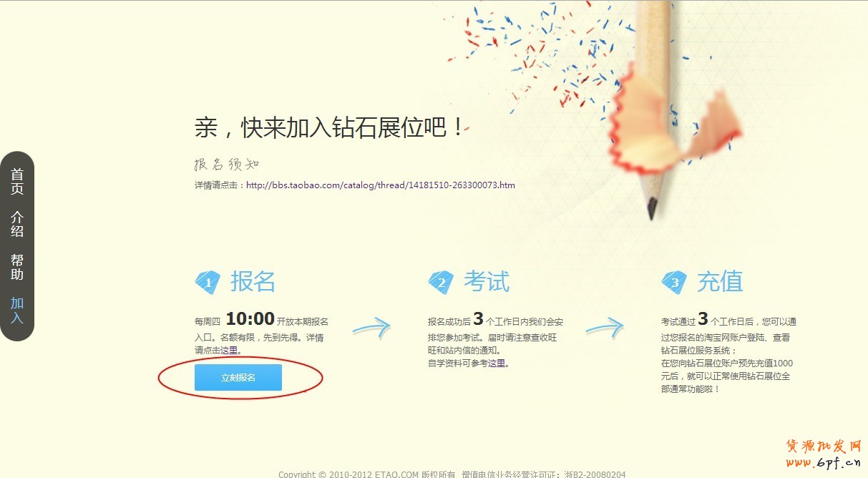Select 加入 in the side navigation
The height and width of the screenshot is (478, 868).
[17, 311]
